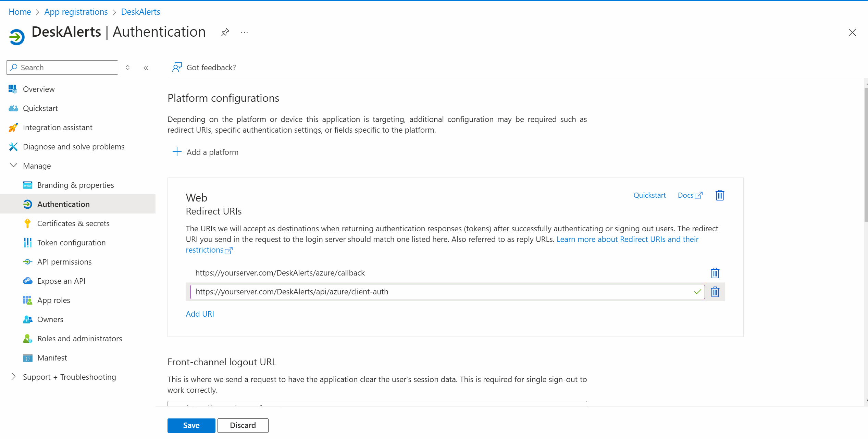Open Certificates & secrets page
Screen dimensions: 868x439
point(73,223)
